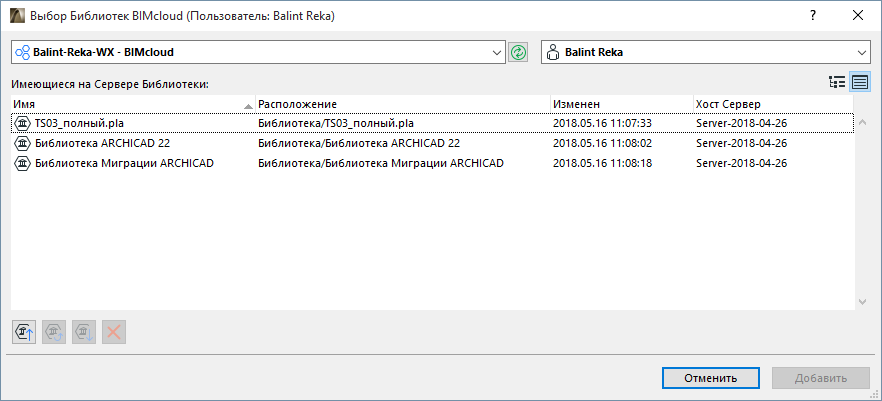The image size is (882, 401).
Task: Select the Библиотека ARCHICAD 22 library name
Action: coord(102,143)
